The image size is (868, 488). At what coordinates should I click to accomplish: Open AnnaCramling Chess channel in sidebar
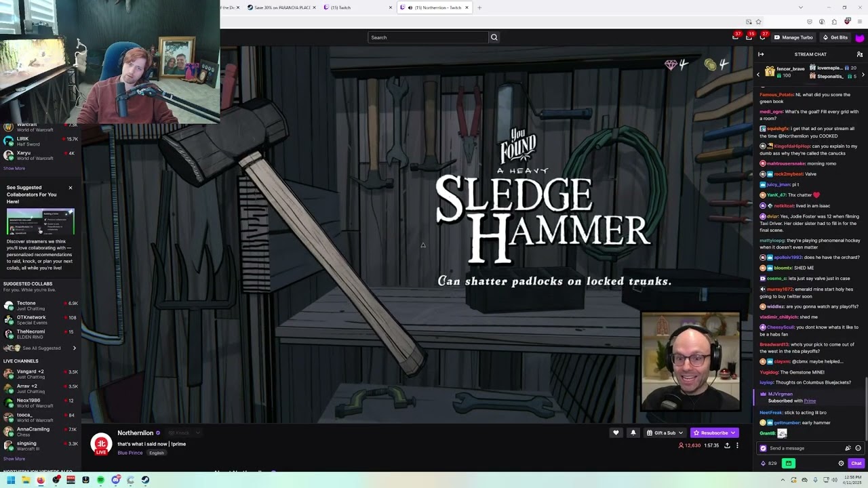pyautogui.click(x=41, y=431)
